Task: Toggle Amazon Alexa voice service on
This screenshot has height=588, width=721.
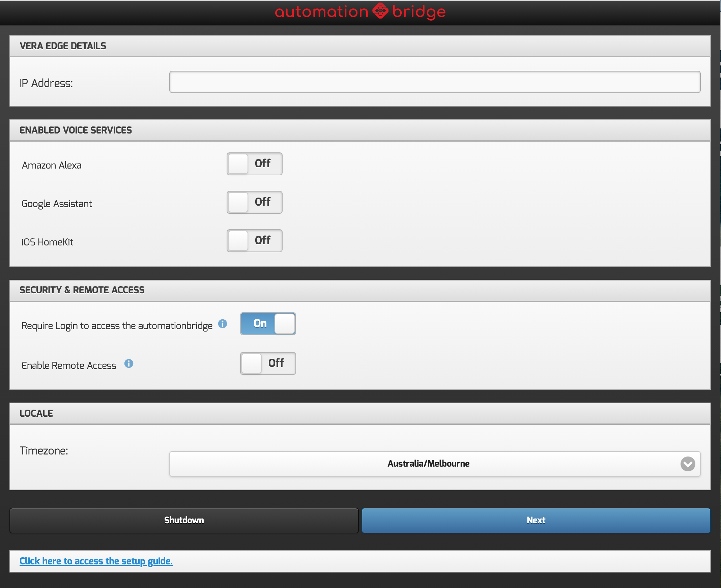Action: 254,164
